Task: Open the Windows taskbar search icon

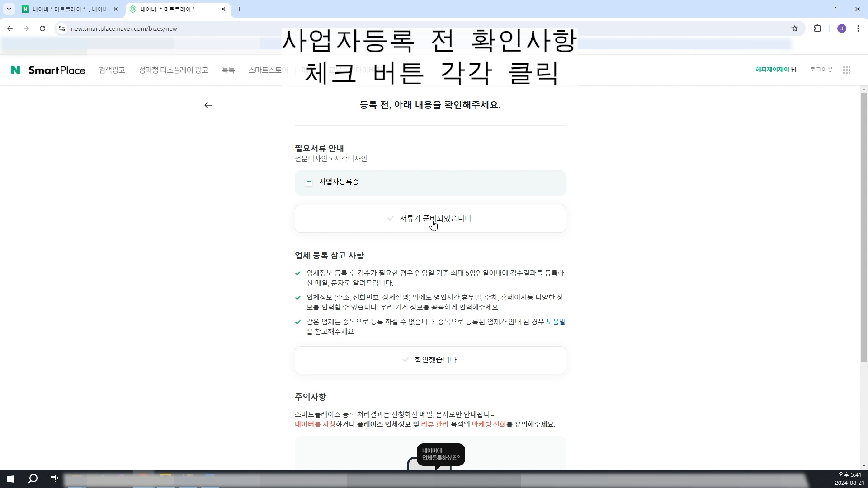Action: (33, 479)
